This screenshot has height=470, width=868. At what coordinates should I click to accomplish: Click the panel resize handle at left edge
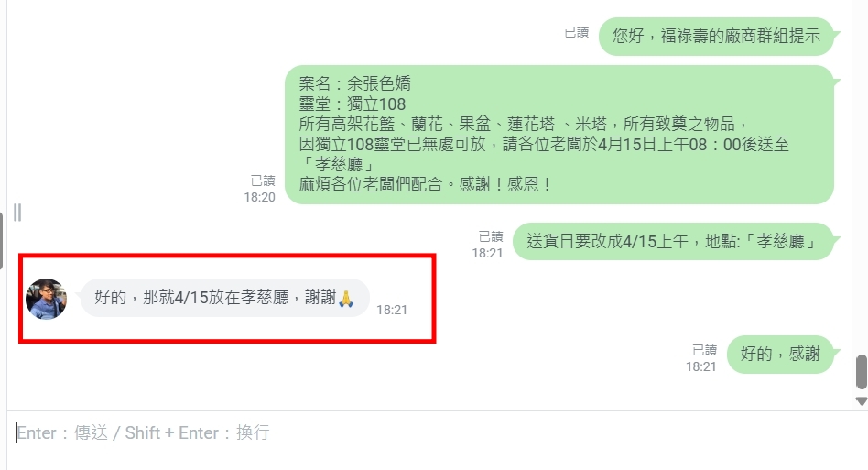point(17,212)
